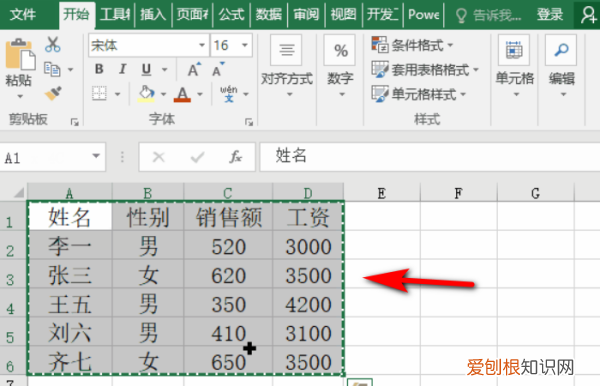
Task: Expand the copy options arrow
Action: pos(70,70)
